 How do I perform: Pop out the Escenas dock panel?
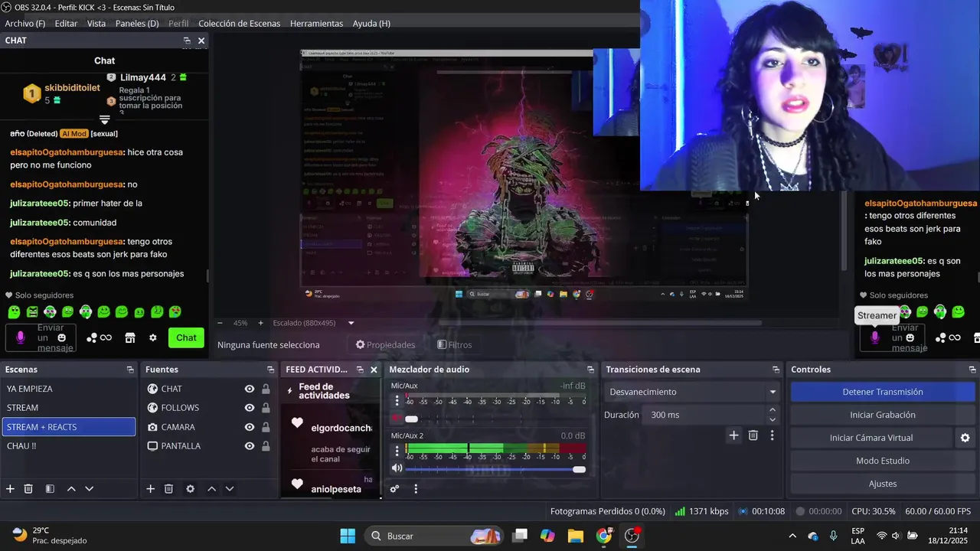tap(130, 370)
